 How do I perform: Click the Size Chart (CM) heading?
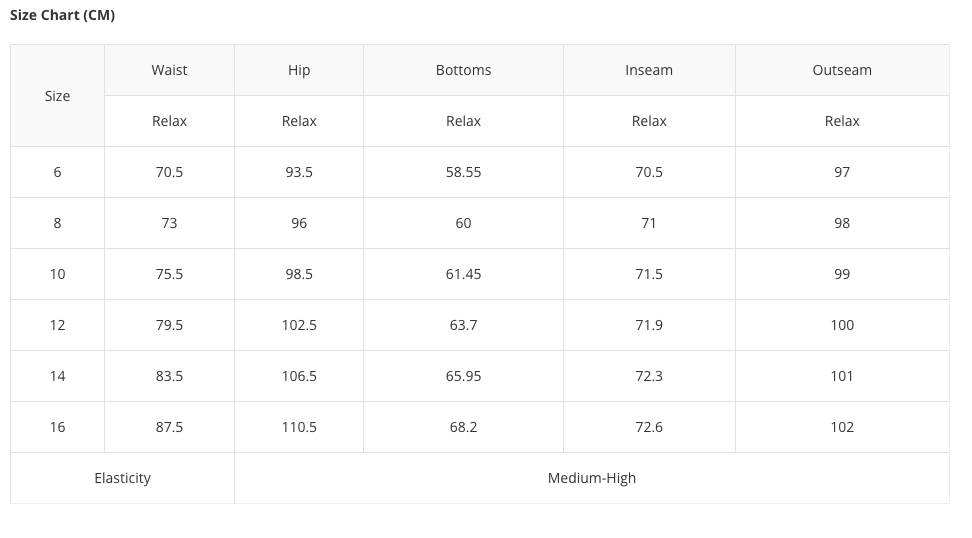point(62,15)
